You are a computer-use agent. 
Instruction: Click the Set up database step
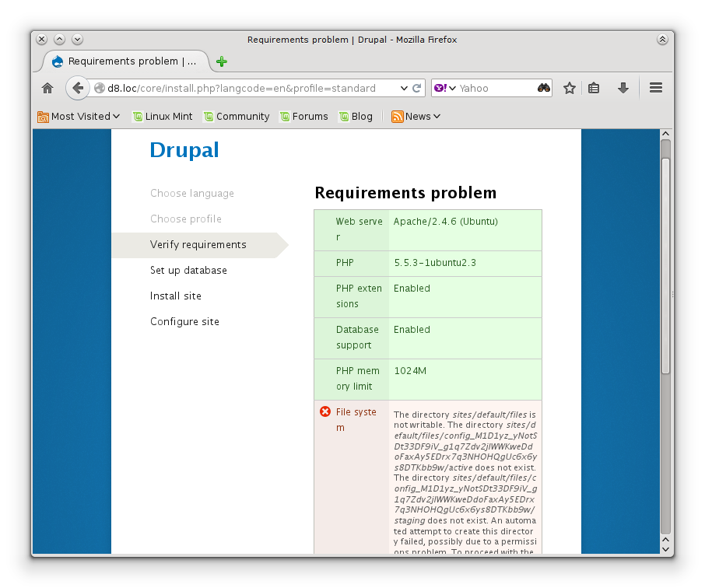point(188,270)
